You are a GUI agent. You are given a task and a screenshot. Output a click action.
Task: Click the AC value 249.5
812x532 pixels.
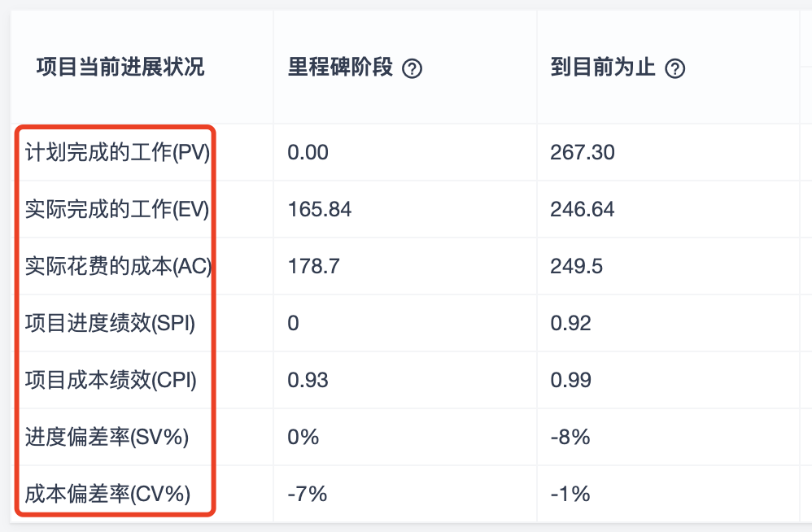point(577,266)
